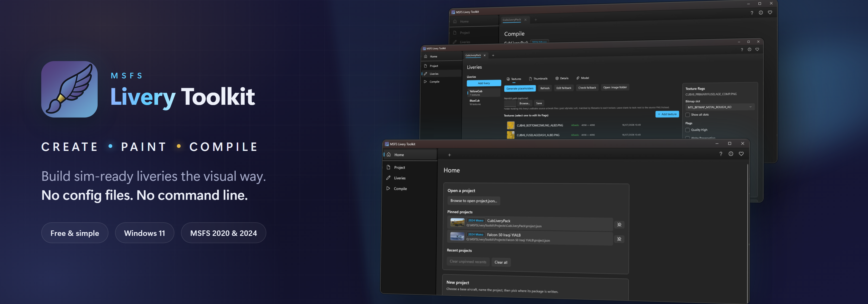This screenshot has height=304, width=868.
Task: Click the help question mark in the front window
Action: point(721,154)
